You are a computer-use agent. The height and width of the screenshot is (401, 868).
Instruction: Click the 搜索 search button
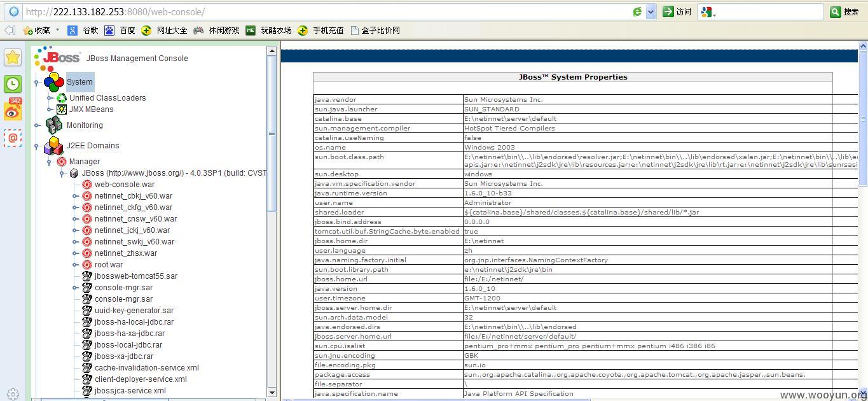(844, 11)
